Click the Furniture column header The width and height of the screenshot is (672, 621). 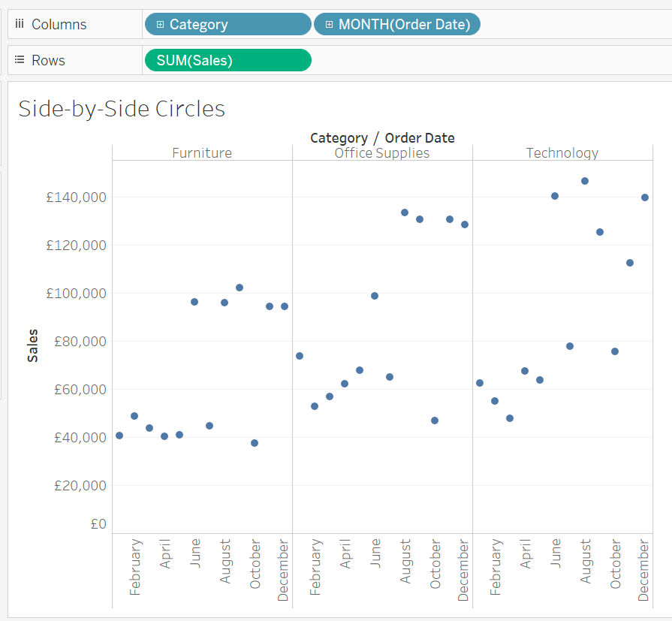click(201, 152)
